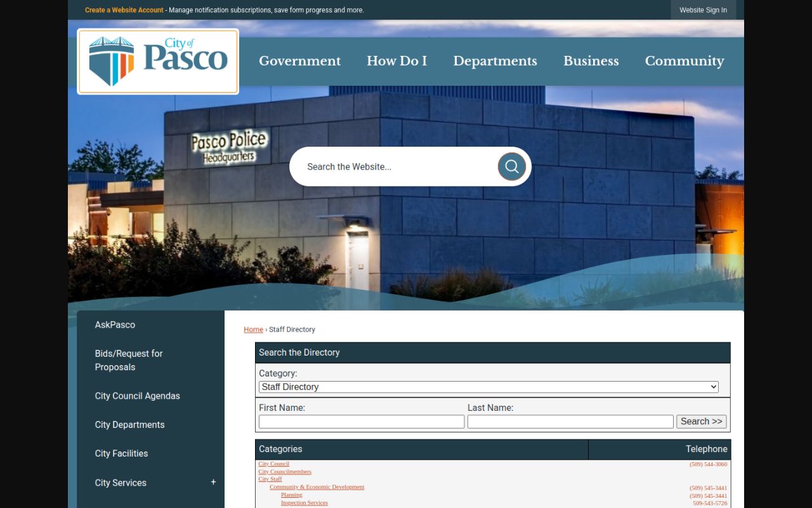Open Community & Economic Development link
812x508 pixels.
(x=317, y=487)
